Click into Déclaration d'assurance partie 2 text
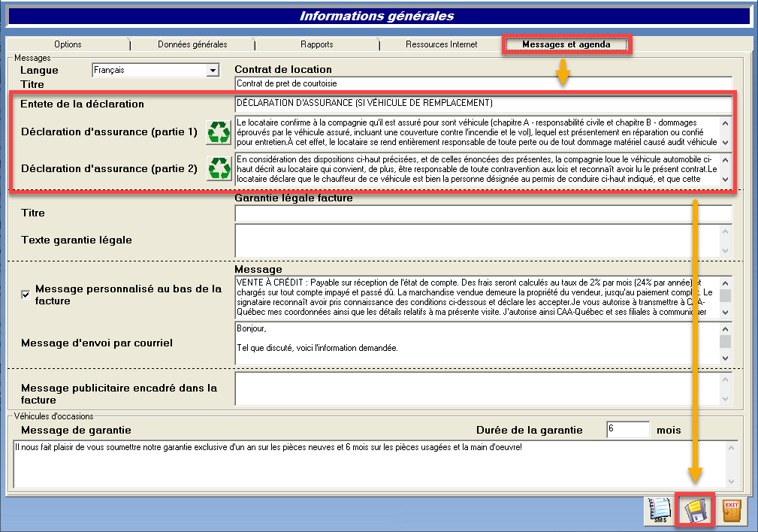This screenshot has width=758, height=532. (x=477, y=169)
